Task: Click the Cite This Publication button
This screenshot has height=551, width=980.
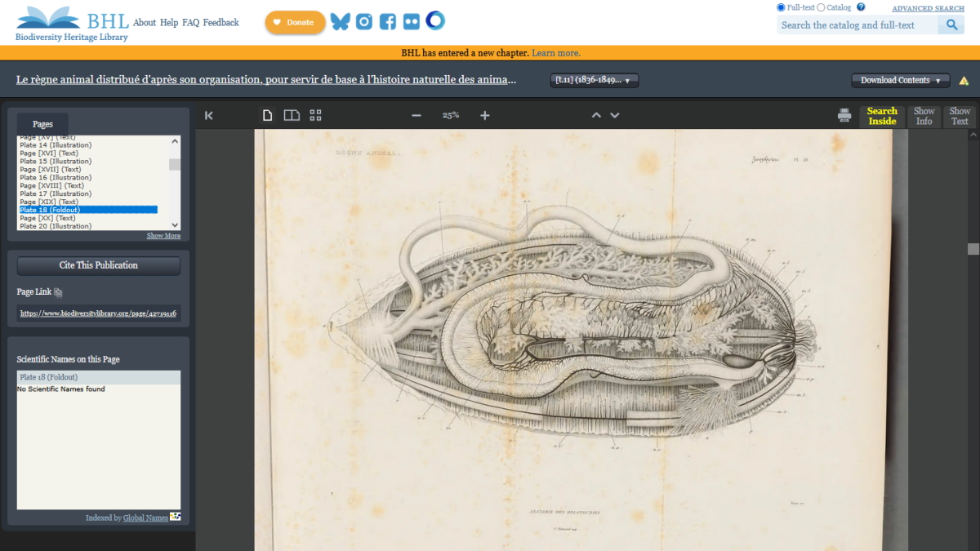Action: point(99,265)
